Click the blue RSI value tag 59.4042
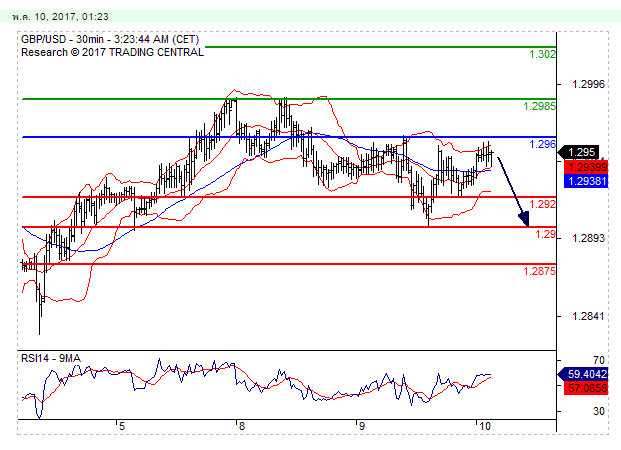Viewport: 621px width, 450px height. pyautogui.click(x=583, y=374)
